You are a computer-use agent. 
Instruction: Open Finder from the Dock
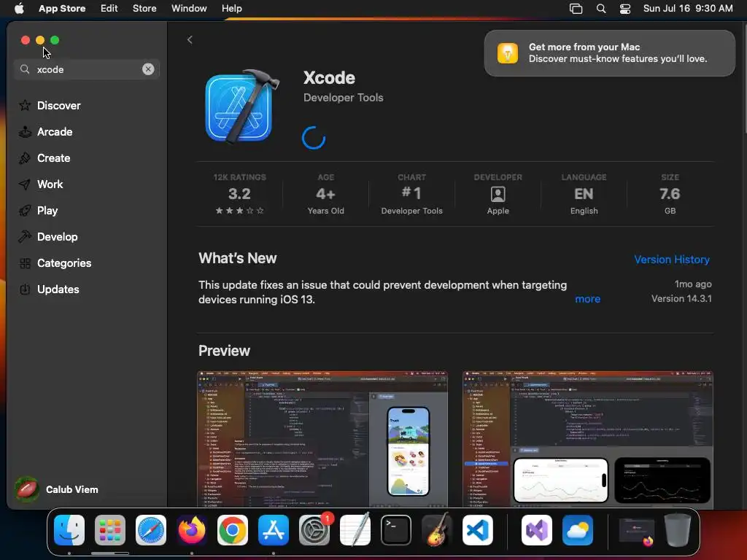(x=69, y=530)
